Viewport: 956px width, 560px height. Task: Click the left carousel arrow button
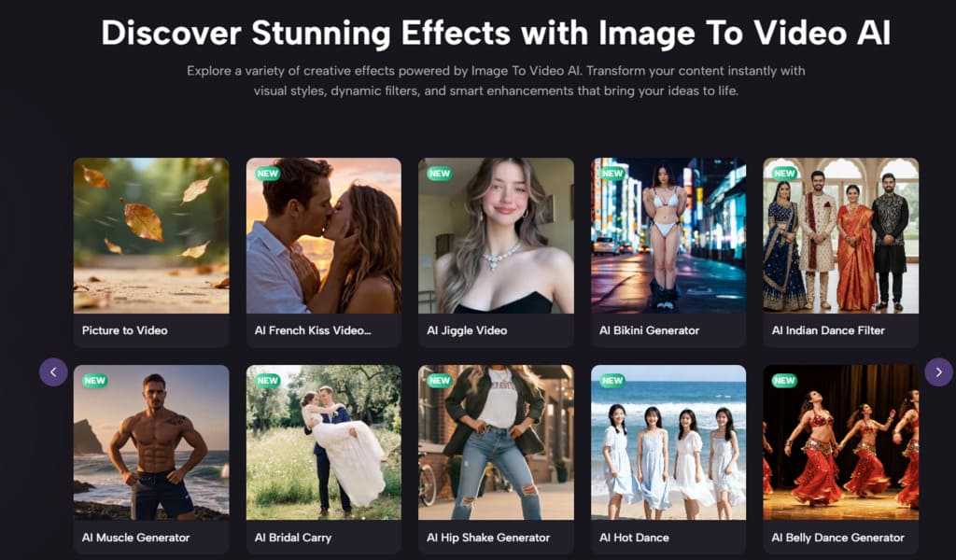[53, 372]
